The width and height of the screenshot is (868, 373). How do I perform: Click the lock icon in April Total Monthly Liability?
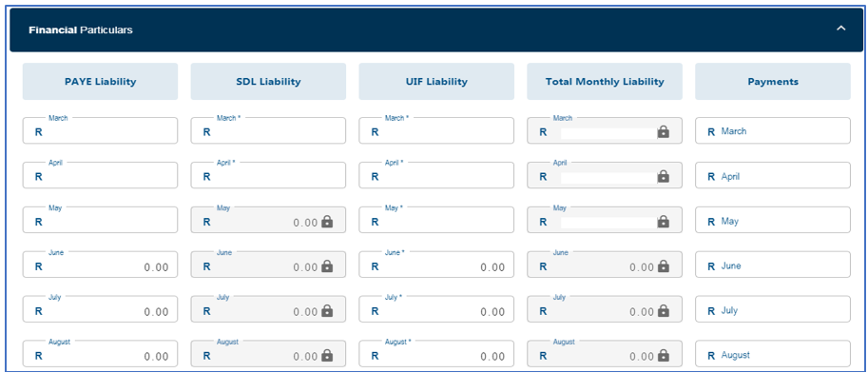(664, 177)
